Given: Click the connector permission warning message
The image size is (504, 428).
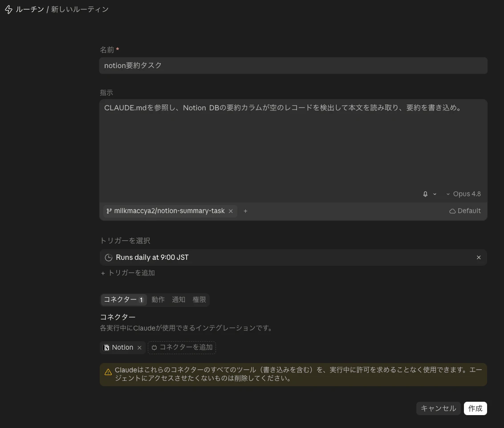Looking at the screenshot, I should point(293,374).
